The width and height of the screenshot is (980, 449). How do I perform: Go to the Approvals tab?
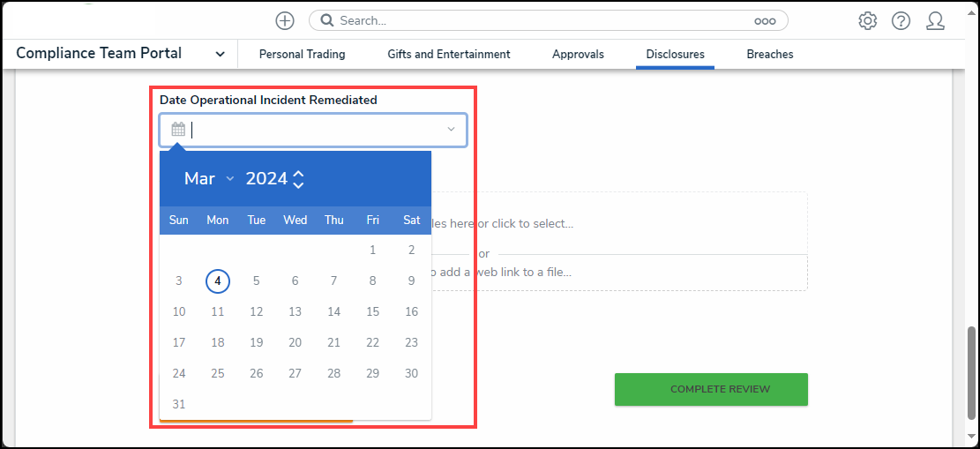coord(578,55)
